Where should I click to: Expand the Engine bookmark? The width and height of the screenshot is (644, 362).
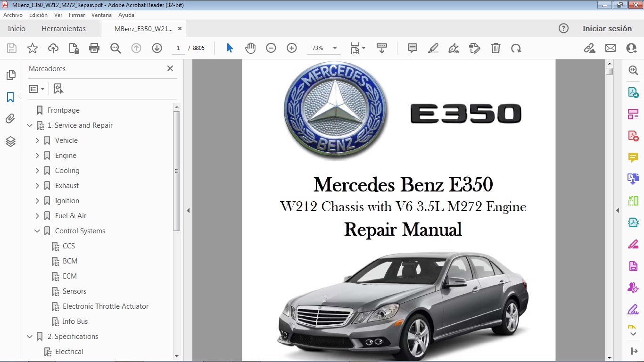coord(37,155)
